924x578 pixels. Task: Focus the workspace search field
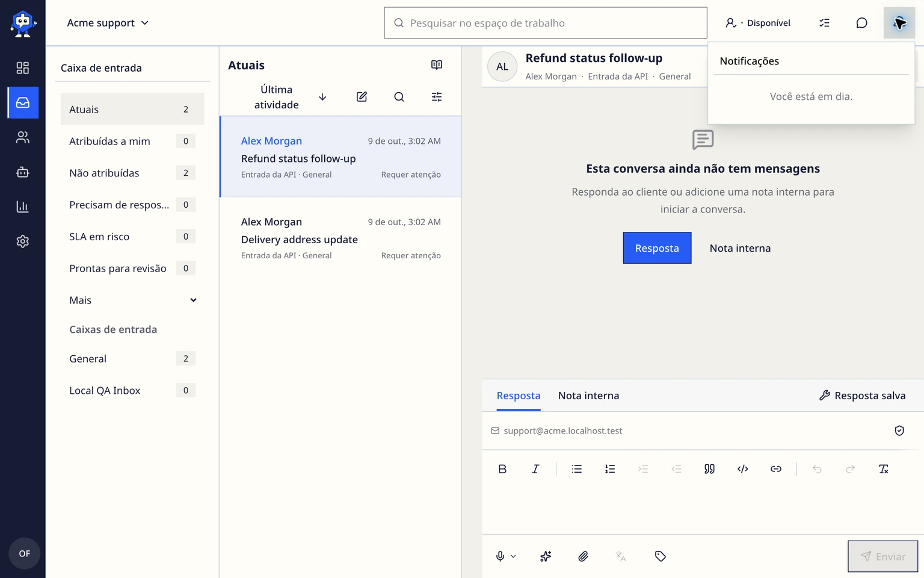click(x=545, y=23)
